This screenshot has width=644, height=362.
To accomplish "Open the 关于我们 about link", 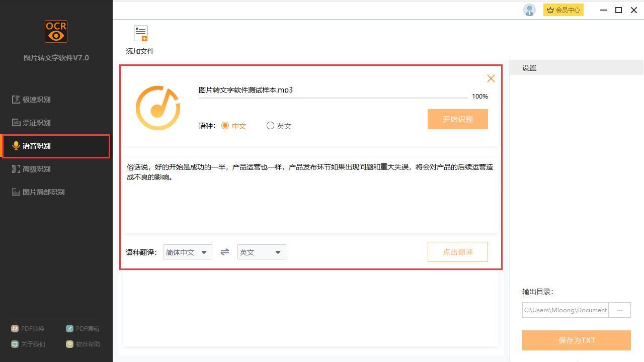I will pyautogui.click(x=28, y=344).
